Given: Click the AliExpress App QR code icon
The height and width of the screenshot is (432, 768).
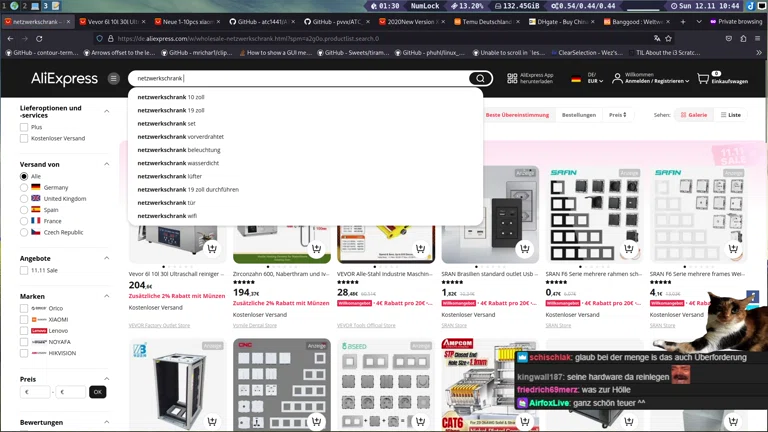Looking at the screenshot, I should pyautogui.click(x=512, y=78).
